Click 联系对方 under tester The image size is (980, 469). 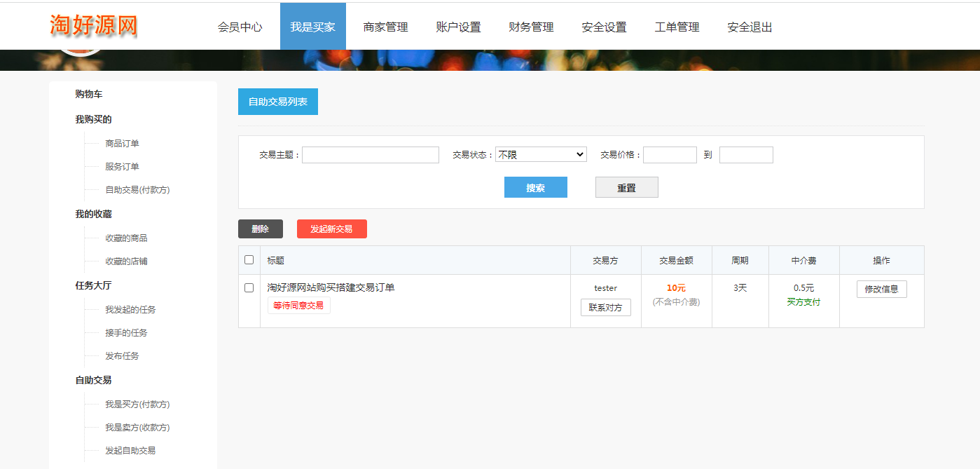click(605, 308)
